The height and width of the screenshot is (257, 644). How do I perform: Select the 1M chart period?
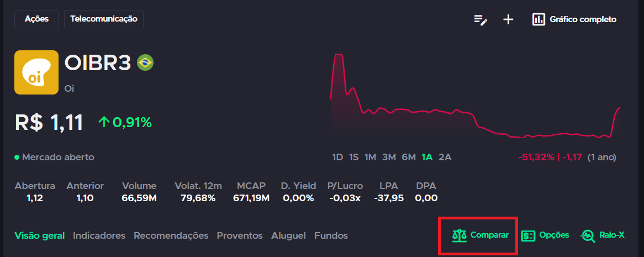(371, 157)
